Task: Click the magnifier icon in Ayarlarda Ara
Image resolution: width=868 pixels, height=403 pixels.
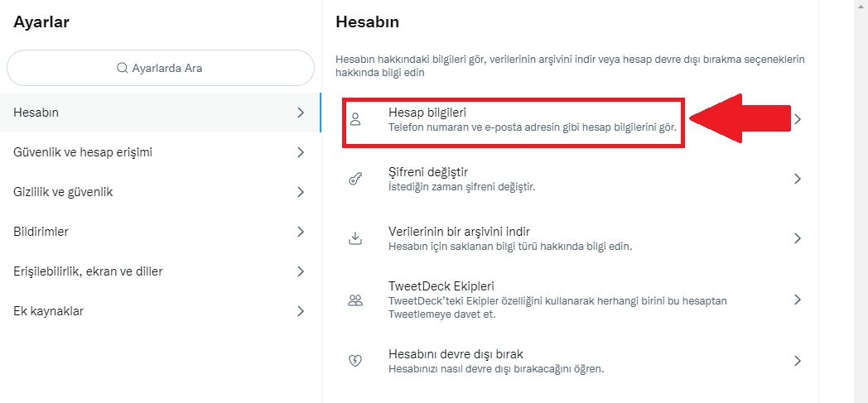Action: [123, 68]
